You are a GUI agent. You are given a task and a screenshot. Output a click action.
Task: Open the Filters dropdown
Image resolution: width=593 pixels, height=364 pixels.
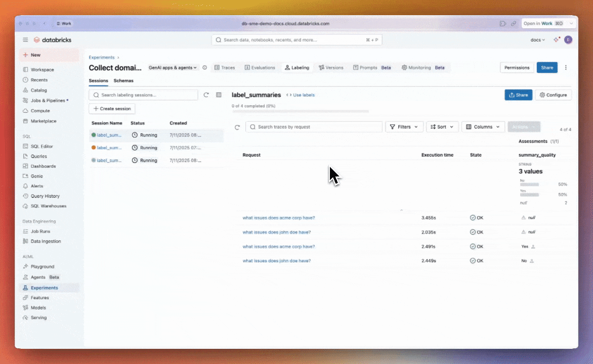point(404,127)
